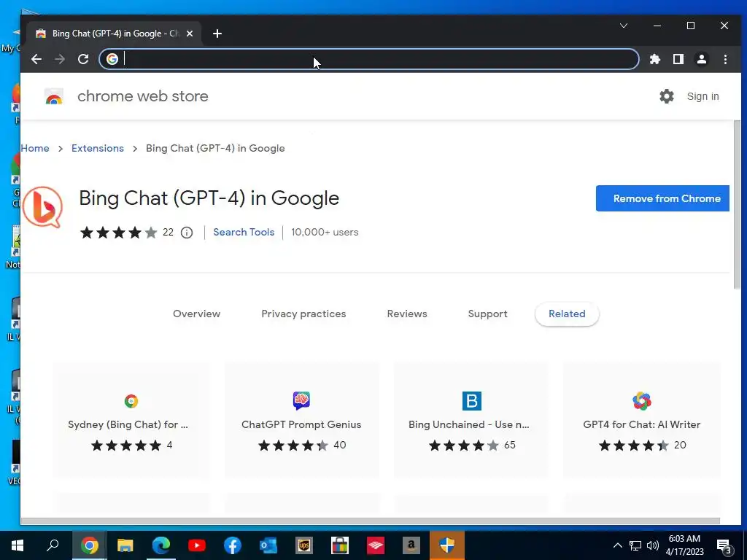
Task: Open the Extensions puzzle icon
Action: 655,59
